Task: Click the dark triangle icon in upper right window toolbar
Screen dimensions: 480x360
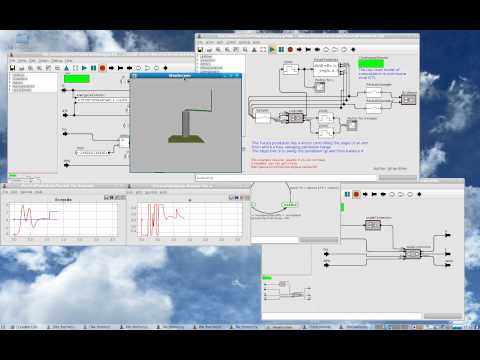Action: [254, 50]
